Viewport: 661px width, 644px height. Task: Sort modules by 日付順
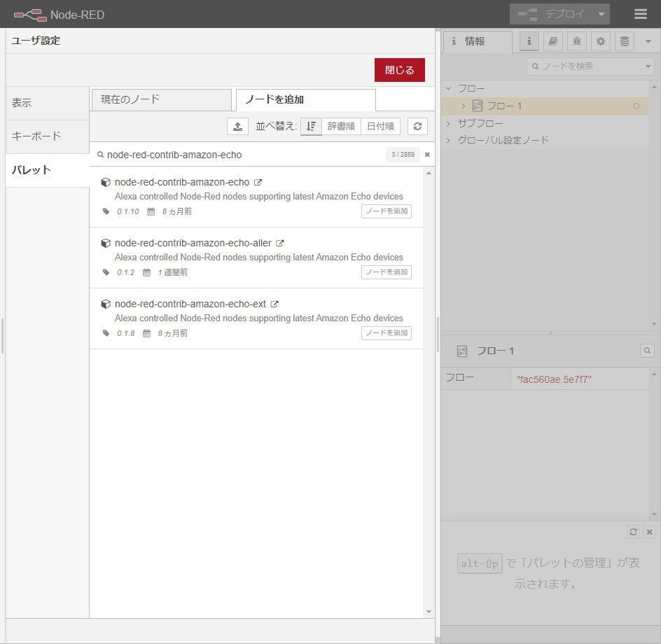click(380, 127)
